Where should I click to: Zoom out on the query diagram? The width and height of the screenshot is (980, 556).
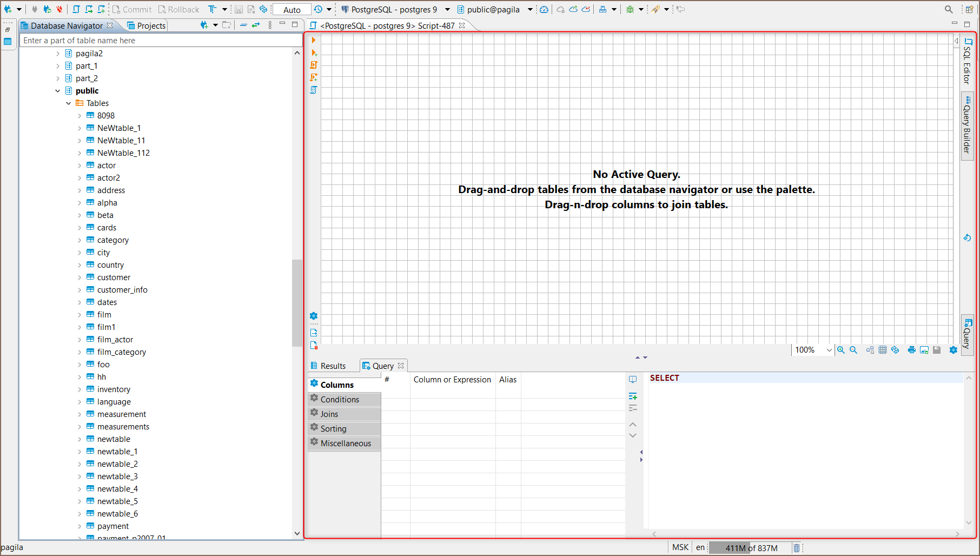(x=853, y=350)
